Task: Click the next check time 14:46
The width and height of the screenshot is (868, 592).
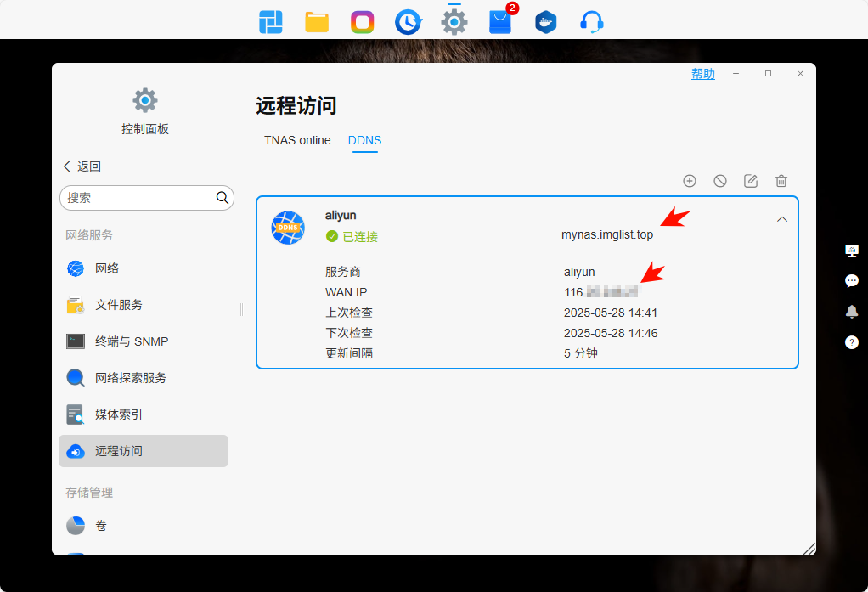Action: (x=611, y=334)
